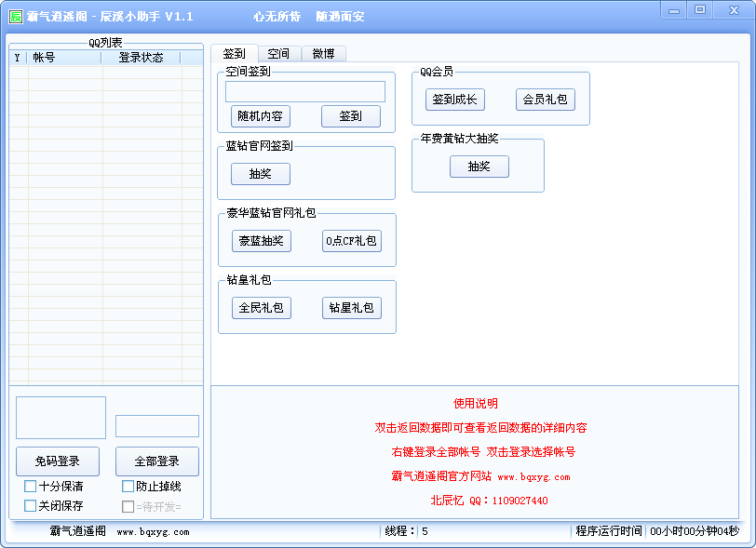Screen dimensions: 756x548
Task: Click the 豪蓝抽奖 button
Action: pos(262,241)
